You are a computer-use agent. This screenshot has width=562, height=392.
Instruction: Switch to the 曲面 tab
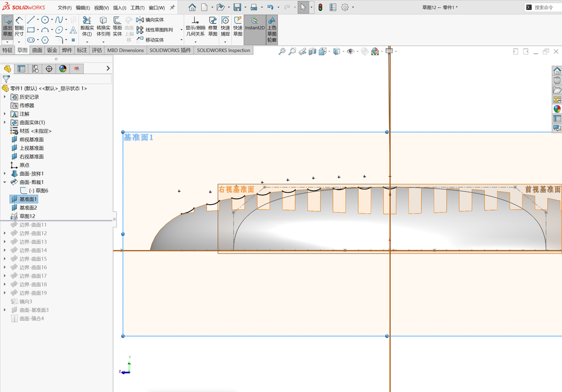[37, 50]
